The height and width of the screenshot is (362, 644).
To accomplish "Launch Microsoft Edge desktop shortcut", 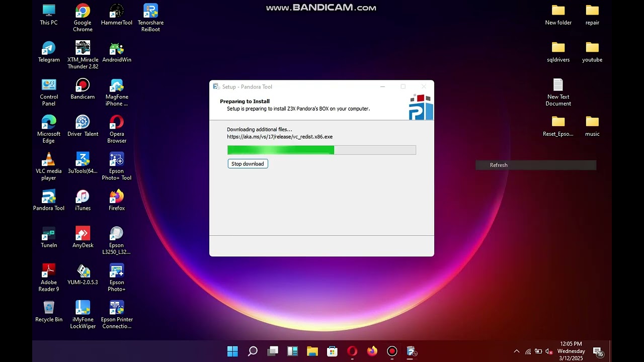I will point(49,130).
